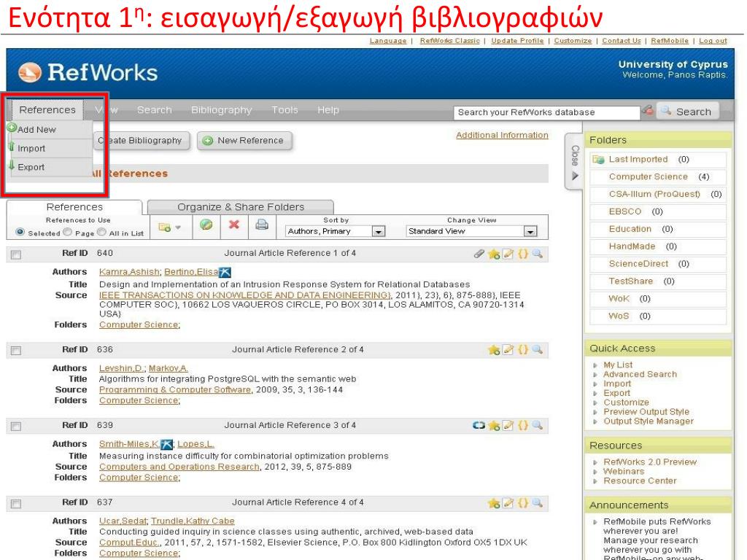View reference 637 with magnifier icon
Viewport: 747px width, 560px height.
[538, 502]
